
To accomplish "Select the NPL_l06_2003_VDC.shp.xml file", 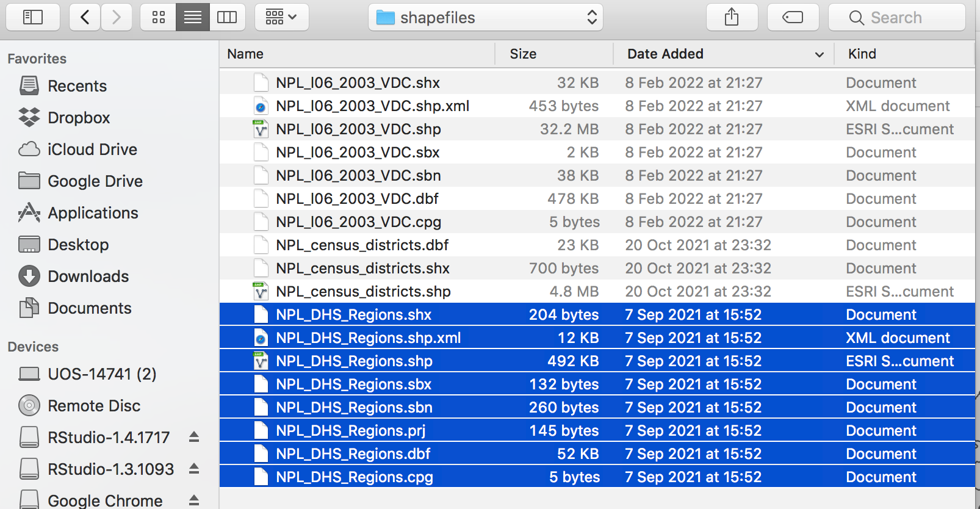I will tap(372, 106).
